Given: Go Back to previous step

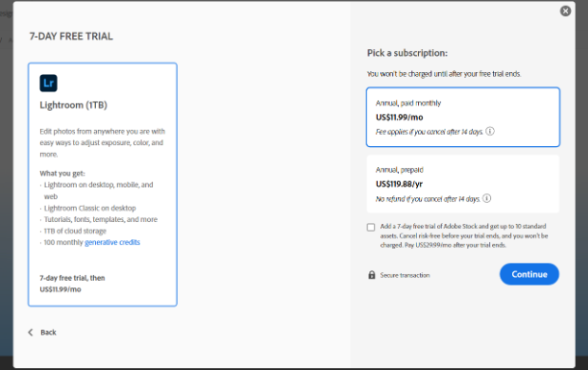Looking at the screenshot, I should coord(48,333).
